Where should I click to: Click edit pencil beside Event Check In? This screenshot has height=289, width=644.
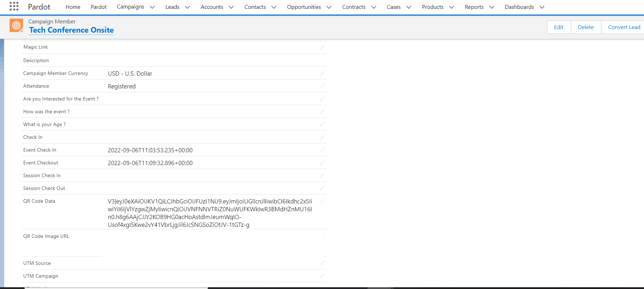[x=322, y=150]
